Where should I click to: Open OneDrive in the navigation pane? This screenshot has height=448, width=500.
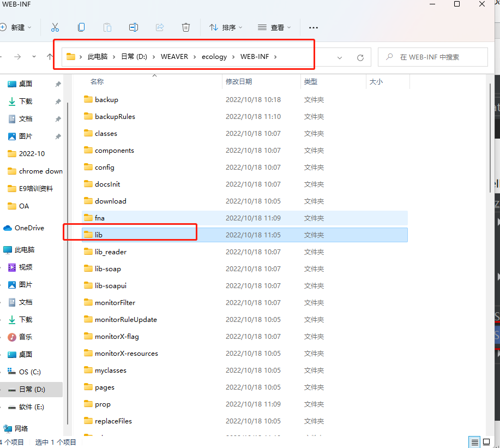tap(29, 228)
